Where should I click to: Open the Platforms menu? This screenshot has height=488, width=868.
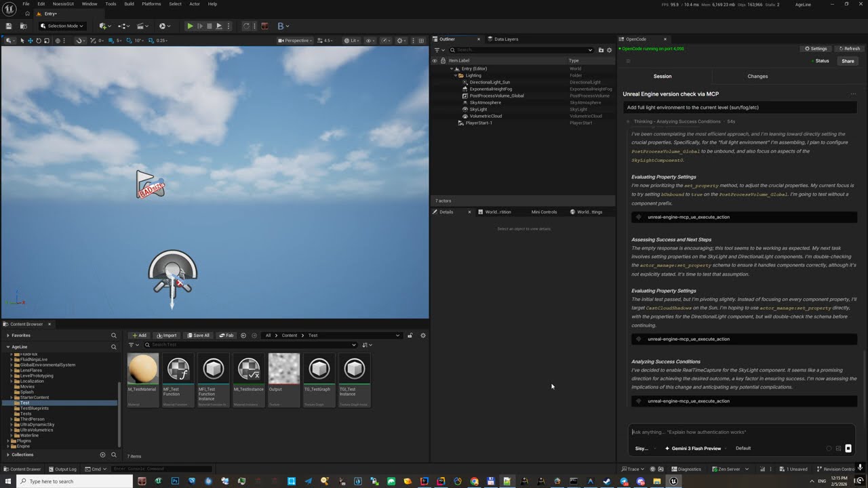(151, 4)
